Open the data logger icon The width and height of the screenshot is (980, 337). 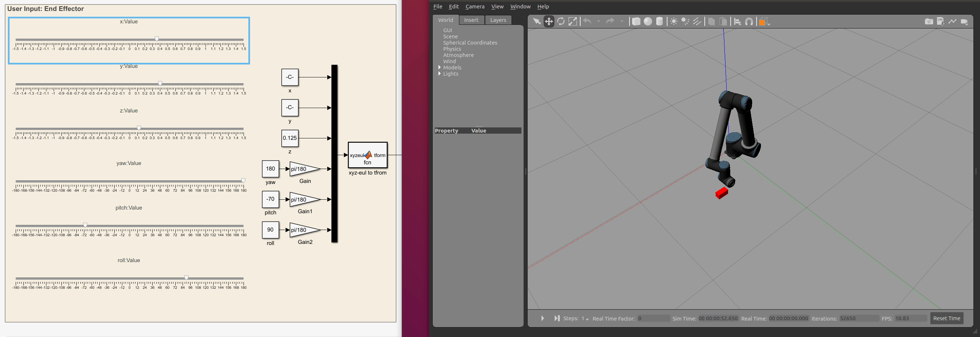click(x=941, y=21)
